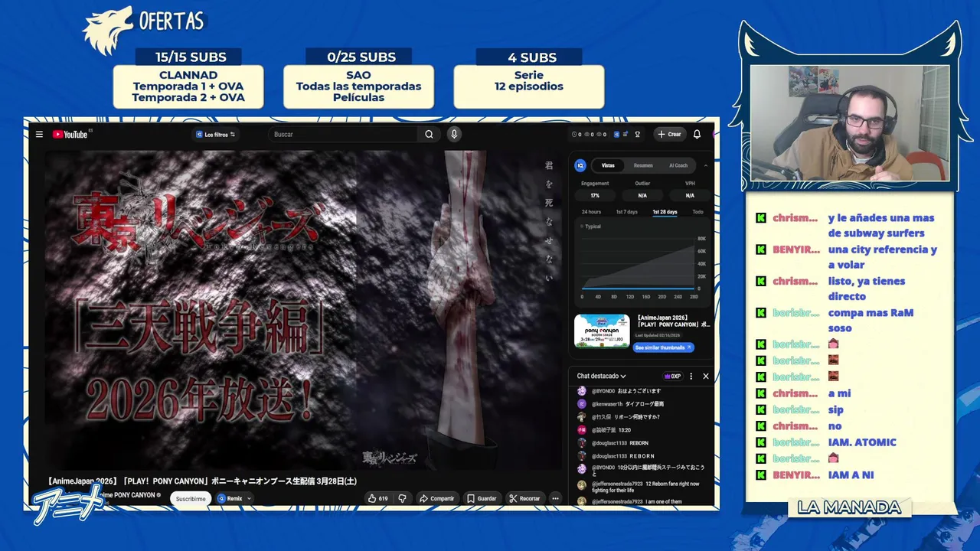980x551 pixels.
Task: Expand the Remix dropdown arrow
Action: click(x=250, y=499)
